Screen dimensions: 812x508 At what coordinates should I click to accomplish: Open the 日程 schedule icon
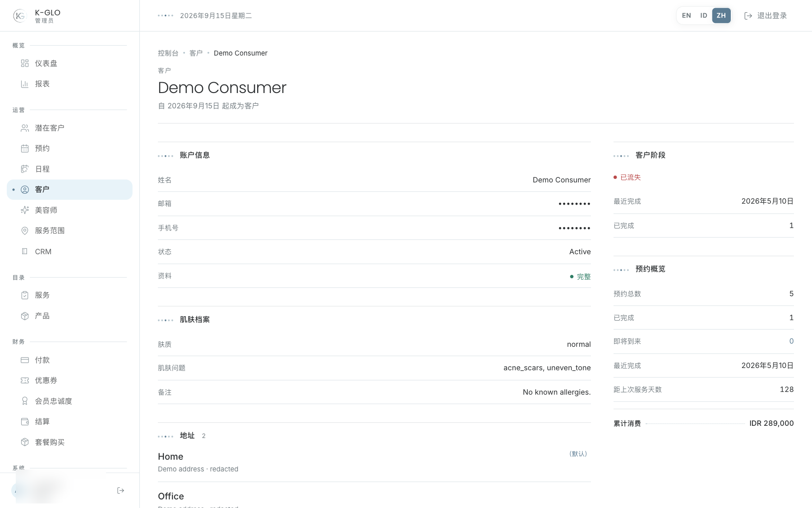coord(25,169)
